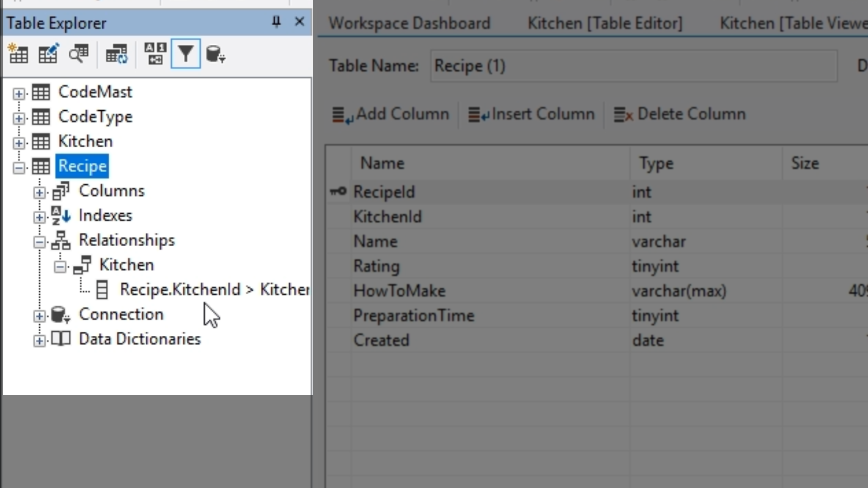Screen dimensions: 868x488
Task: Click the database connection dropdown icon
Action: pos(215,54)
